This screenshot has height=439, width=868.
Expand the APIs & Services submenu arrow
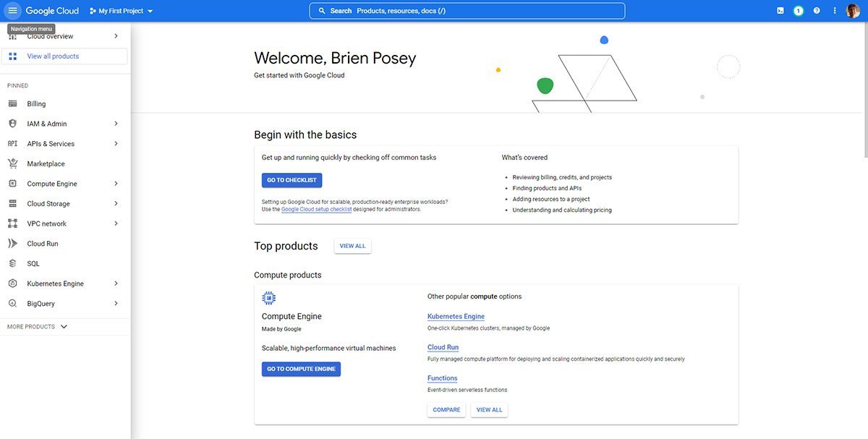pos(116,144)
